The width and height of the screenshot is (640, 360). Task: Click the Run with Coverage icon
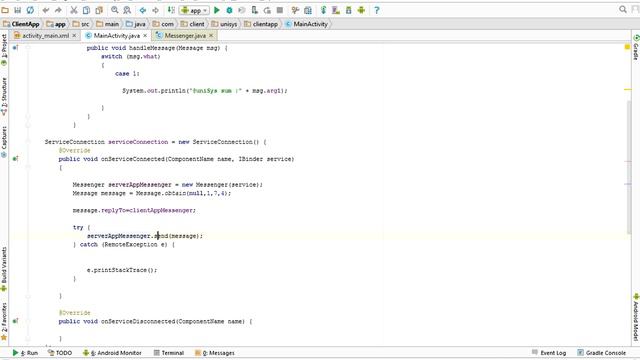242,10
